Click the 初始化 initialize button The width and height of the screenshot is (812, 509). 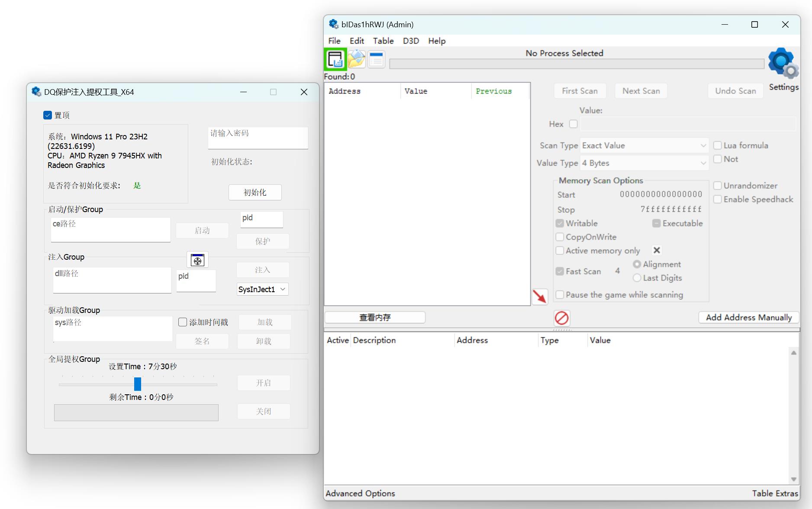(255, 192)
